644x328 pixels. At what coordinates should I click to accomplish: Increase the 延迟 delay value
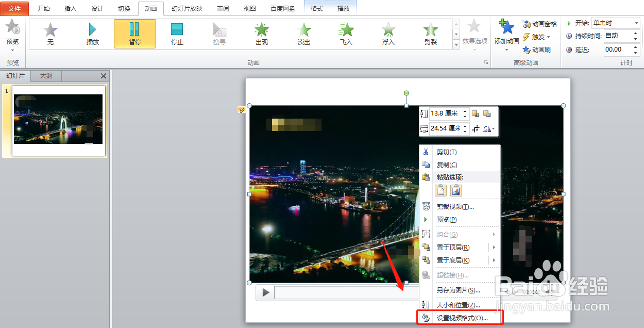(x=635, y=46)
